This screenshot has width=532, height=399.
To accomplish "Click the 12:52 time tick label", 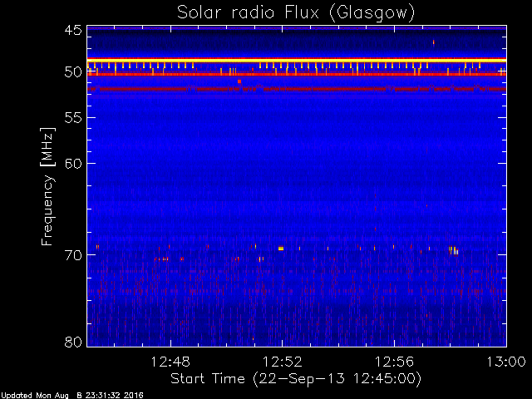I will (x=283, y=362).
